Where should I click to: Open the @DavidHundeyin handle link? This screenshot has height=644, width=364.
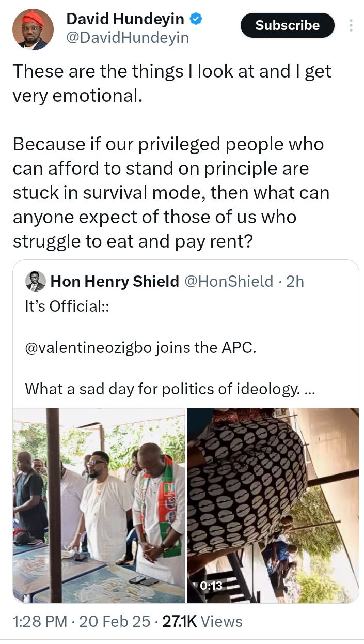coord(128,38)
